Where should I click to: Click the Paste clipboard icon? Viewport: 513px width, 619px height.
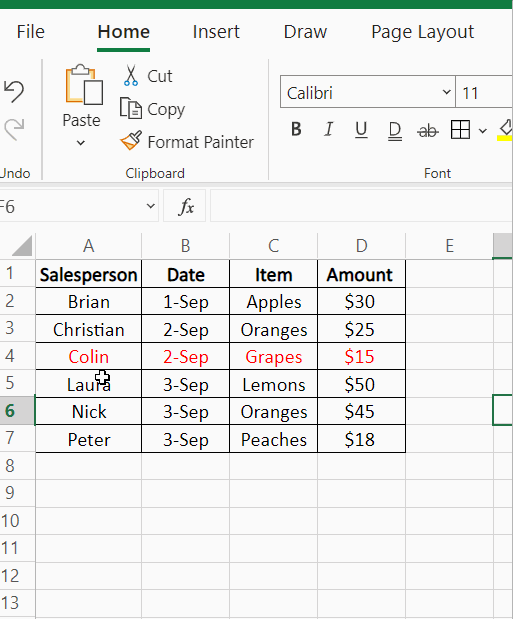point(84,84)
